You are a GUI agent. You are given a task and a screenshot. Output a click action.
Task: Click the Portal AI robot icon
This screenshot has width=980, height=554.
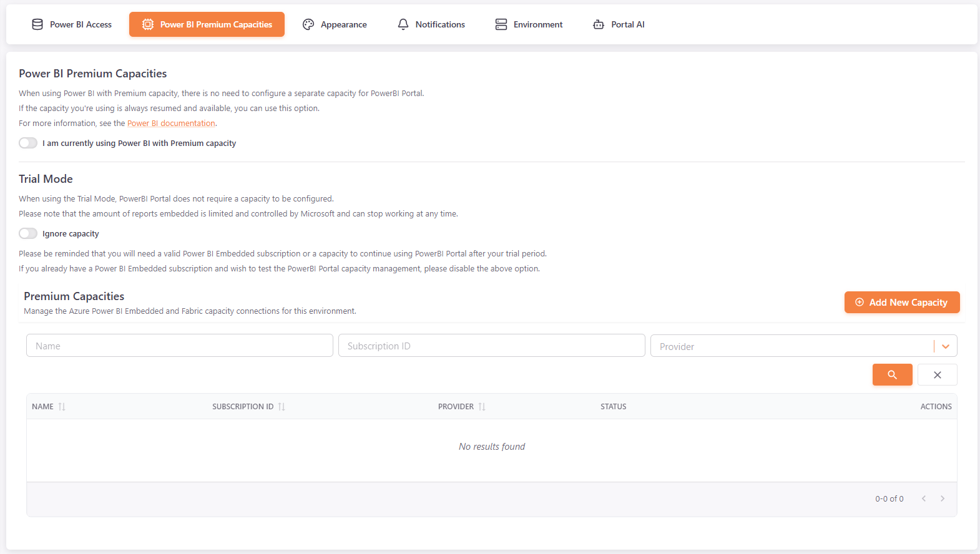(599, 24)
